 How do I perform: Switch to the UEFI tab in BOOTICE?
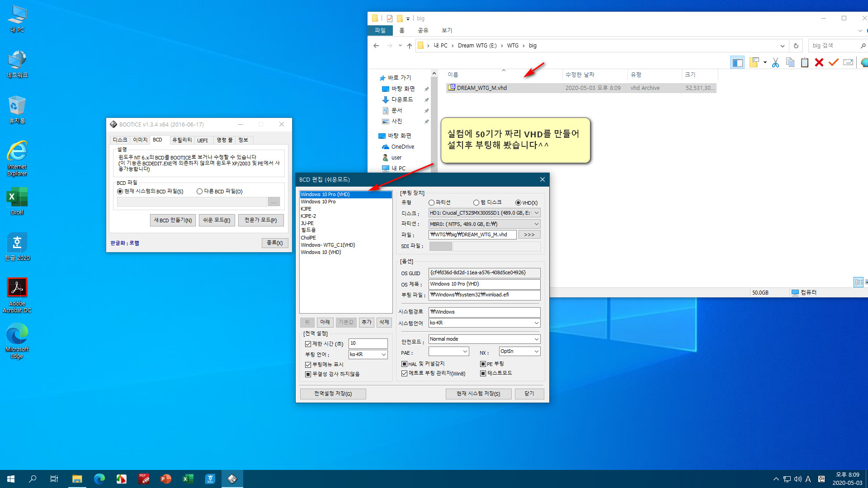coord(203,141)
